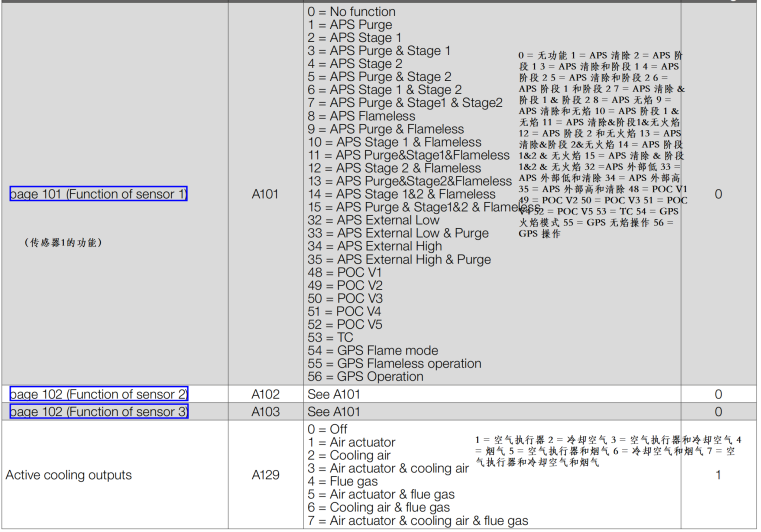Select the A103 parameter code cell

[266, 412]
